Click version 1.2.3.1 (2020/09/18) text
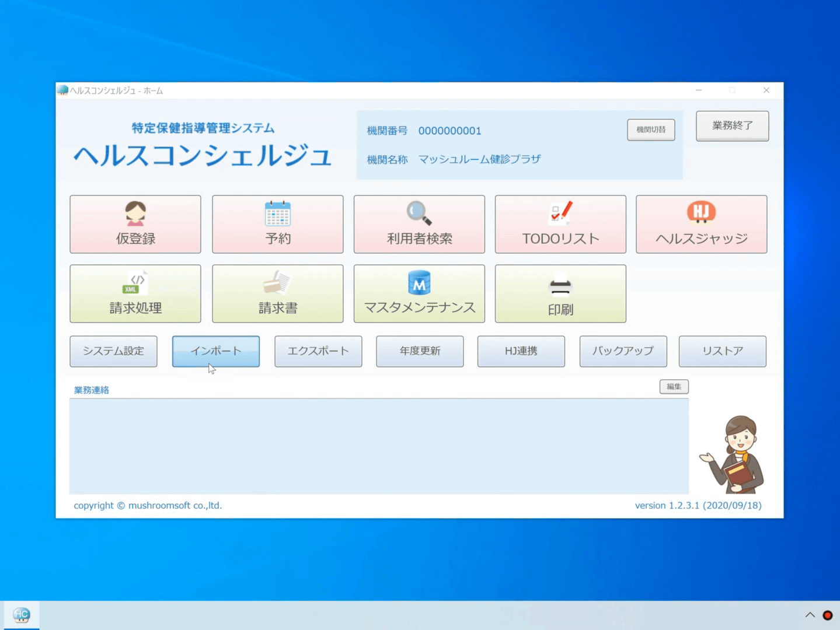840x630 pixels. [x=698, y=506]
